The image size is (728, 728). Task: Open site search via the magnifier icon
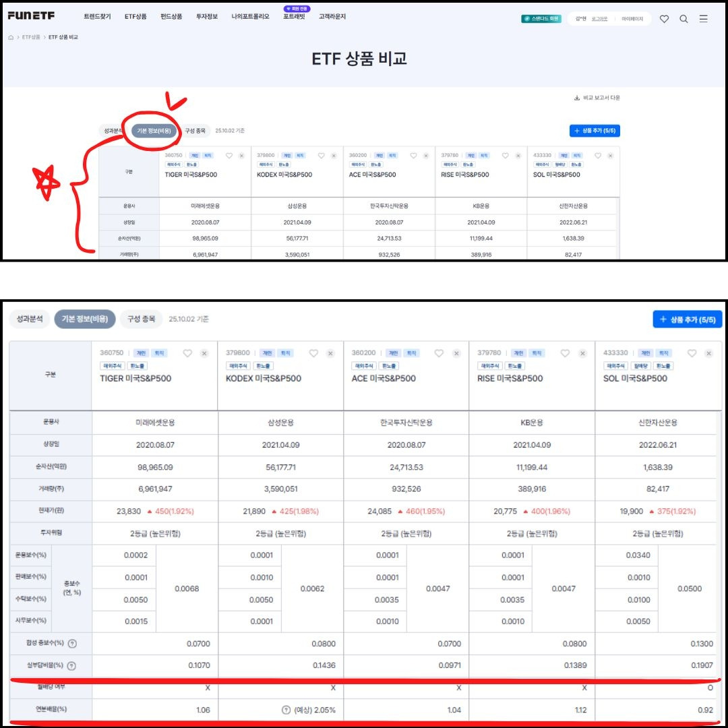click(x=684, y=19)
